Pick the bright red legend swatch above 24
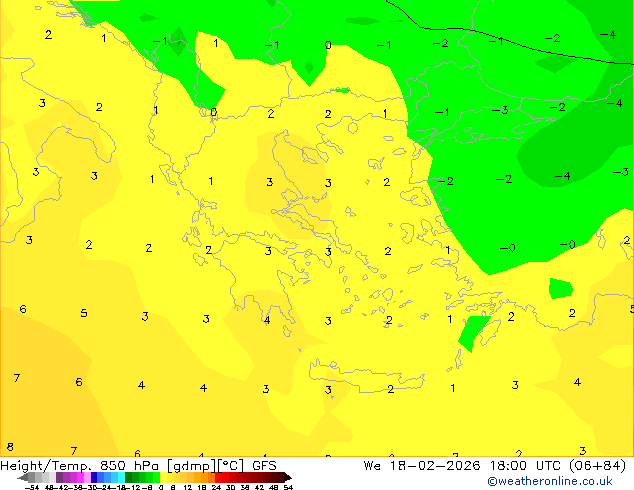Screen dimensions: 634x490 (x=218, y=477)
